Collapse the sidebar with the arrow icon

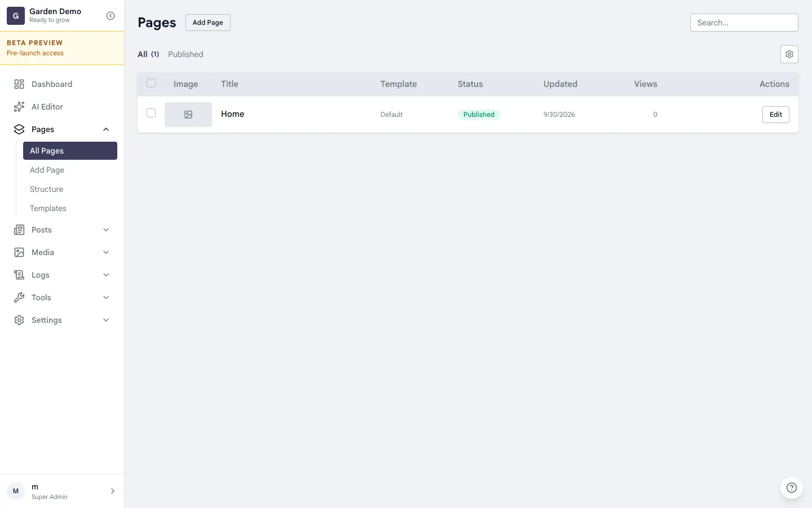(x=111, y=16)
